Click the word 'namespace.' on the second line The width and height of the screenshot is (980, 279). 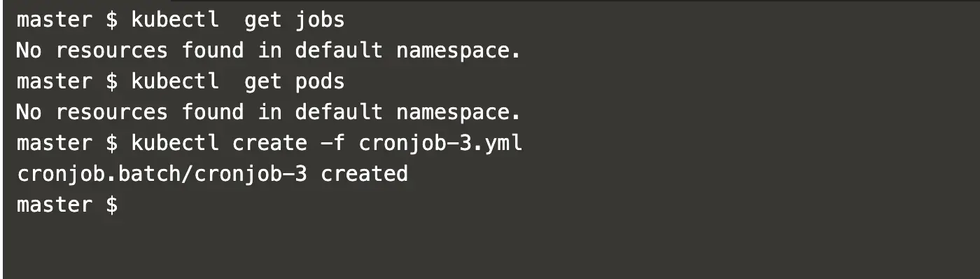click(x=459, y=50)
